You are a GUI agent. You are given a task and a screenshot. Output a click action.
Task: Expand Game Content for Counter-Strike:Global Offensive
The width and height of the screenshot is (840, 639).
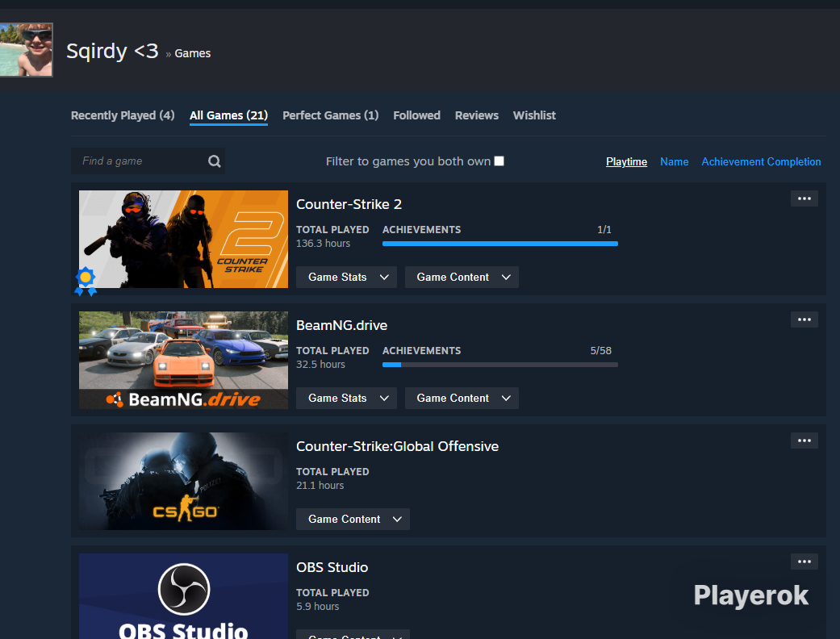[353, 519]
